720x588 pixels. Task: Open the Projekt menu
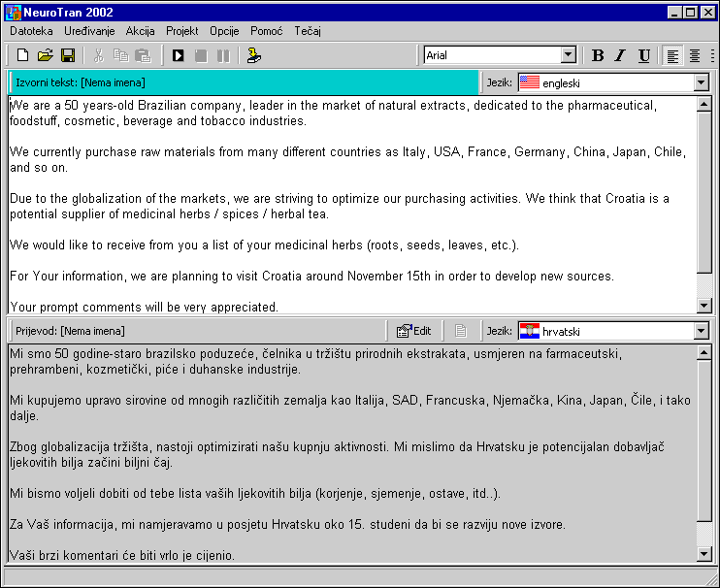pyautogui.click(x=181, y=31)
